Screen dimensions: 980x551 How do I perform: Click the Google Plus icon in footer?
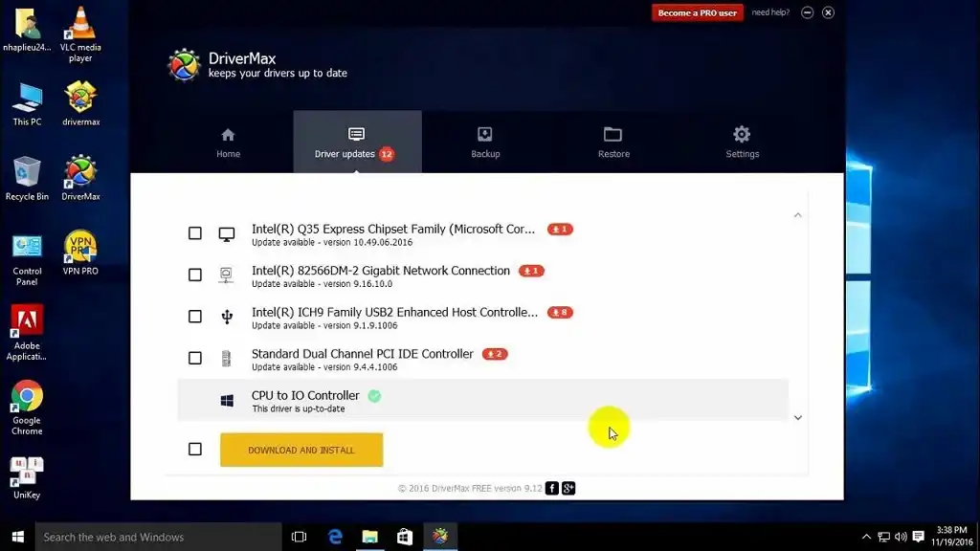(568, 489)
